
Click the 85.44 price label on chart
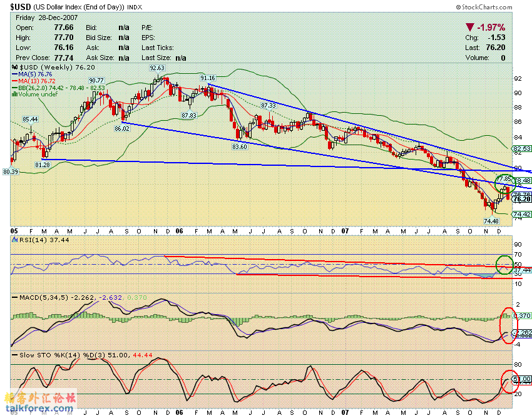[x=30, y=119]
